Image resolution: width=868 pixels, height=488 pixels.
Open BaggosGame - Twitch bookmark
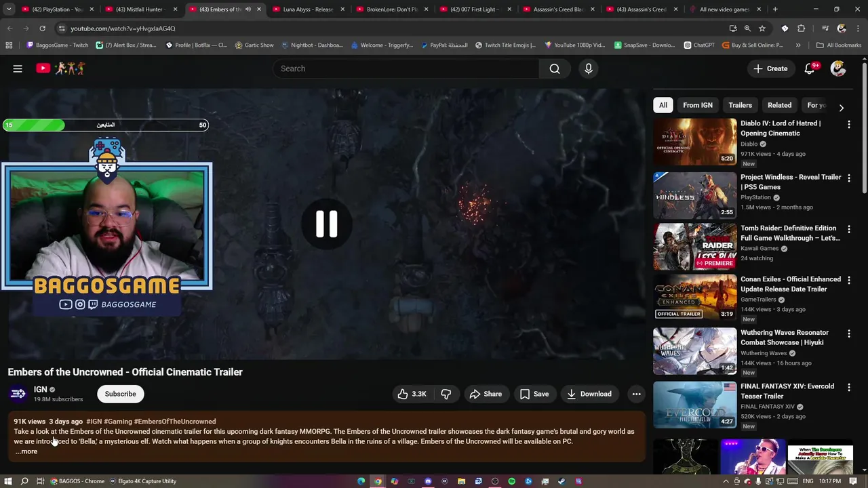(x=57, y=45)
